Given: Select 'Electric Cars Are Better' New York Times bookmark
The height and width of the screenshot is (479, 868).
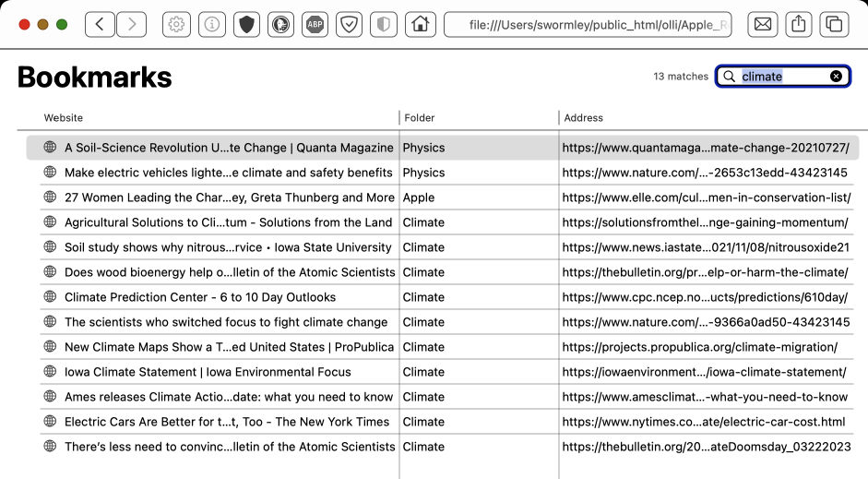Looking at the screenshot, I should [227, 422].
